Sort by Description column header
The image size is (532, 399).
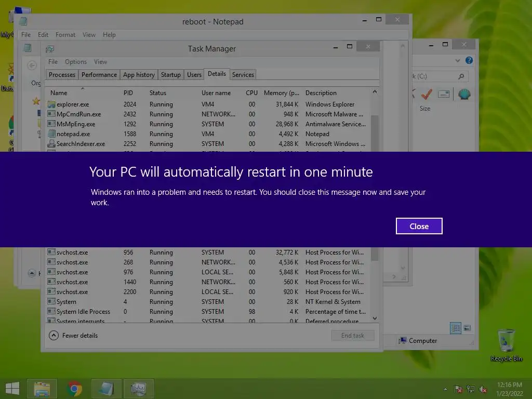click(321, 93)
